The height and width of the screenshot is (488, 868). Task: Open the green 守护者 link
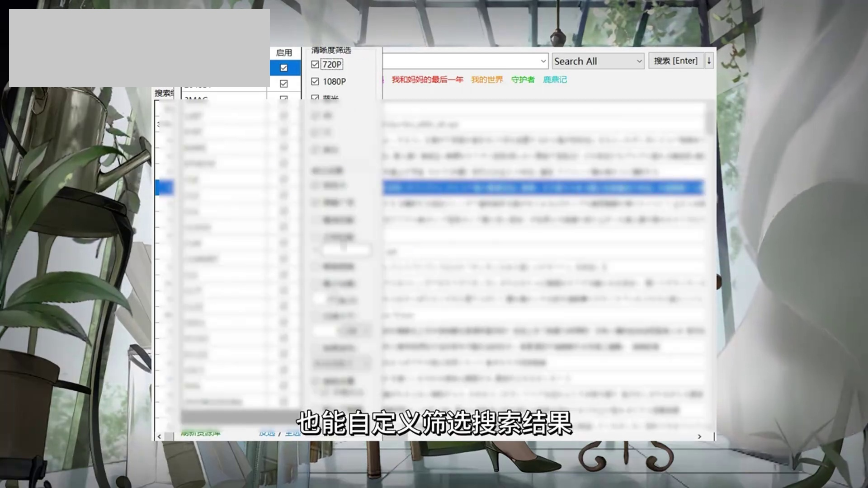[x=523, y=80]
